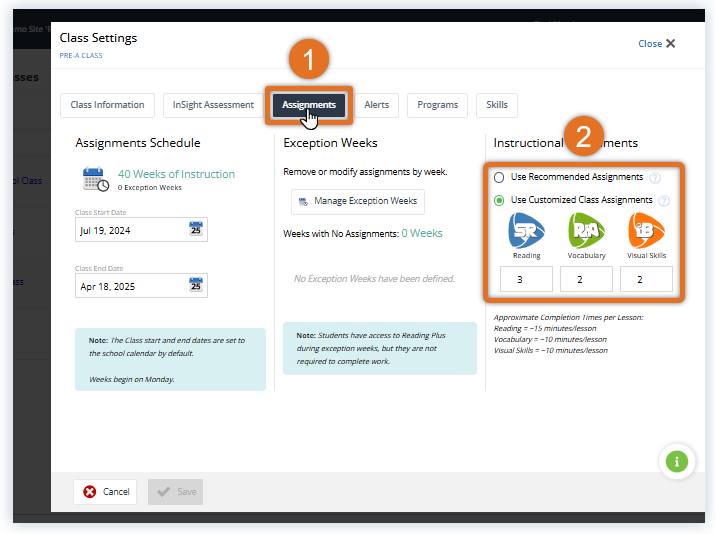The height and width of the screenshot is (534, 716).
Task: Click the PRE-A CLASS label
Action: 81,56
